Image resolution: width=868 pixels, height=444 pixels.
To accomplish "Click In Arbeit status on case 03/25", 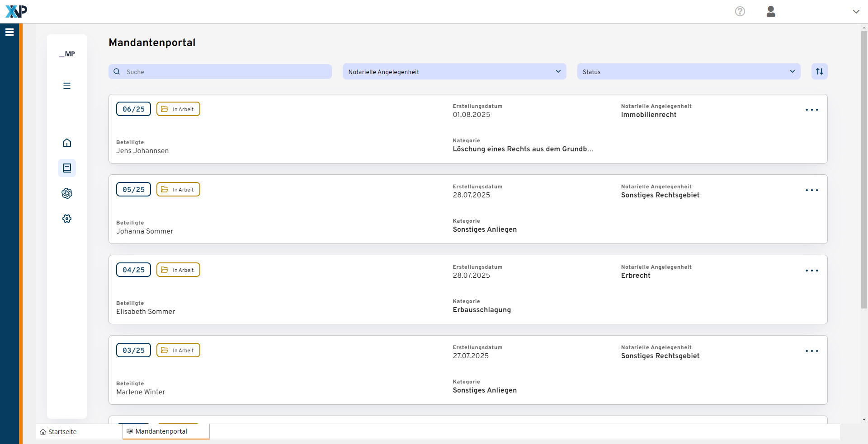I will [178, 351].
